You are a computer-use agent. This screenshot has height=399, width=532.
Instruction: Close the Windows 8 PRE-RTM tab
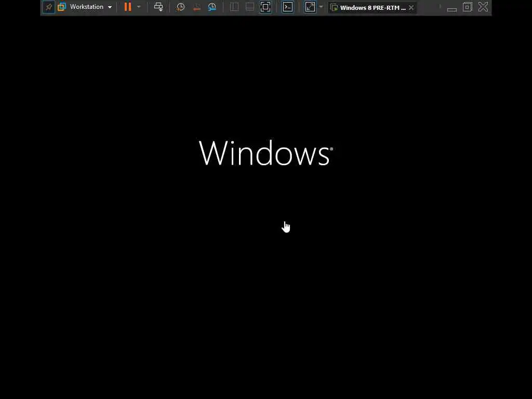411,7
